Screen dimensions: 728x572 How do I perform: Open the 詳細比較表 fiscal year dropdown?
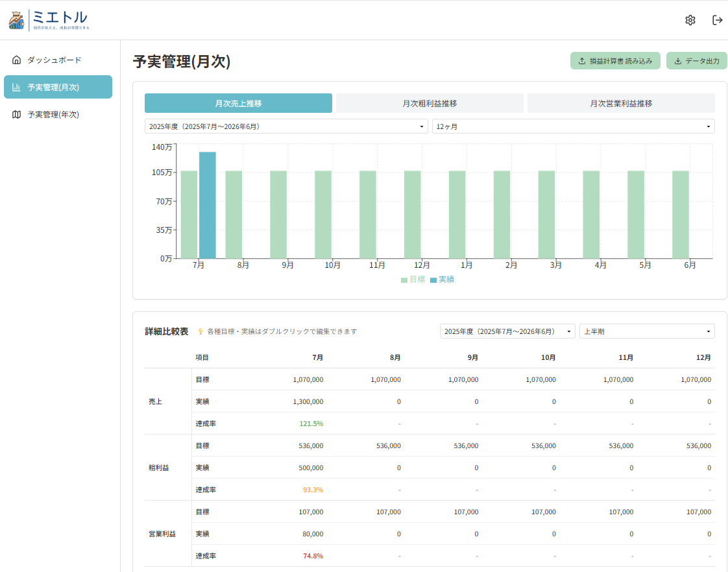[507, 331]
